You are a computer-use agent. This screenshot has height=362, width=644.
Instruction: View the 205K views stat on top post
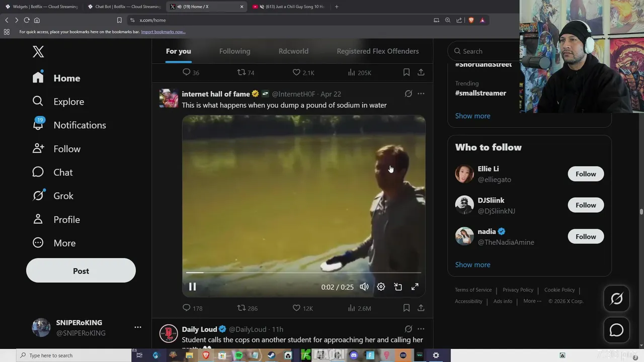pyautogui.click(x=359, y=72)
